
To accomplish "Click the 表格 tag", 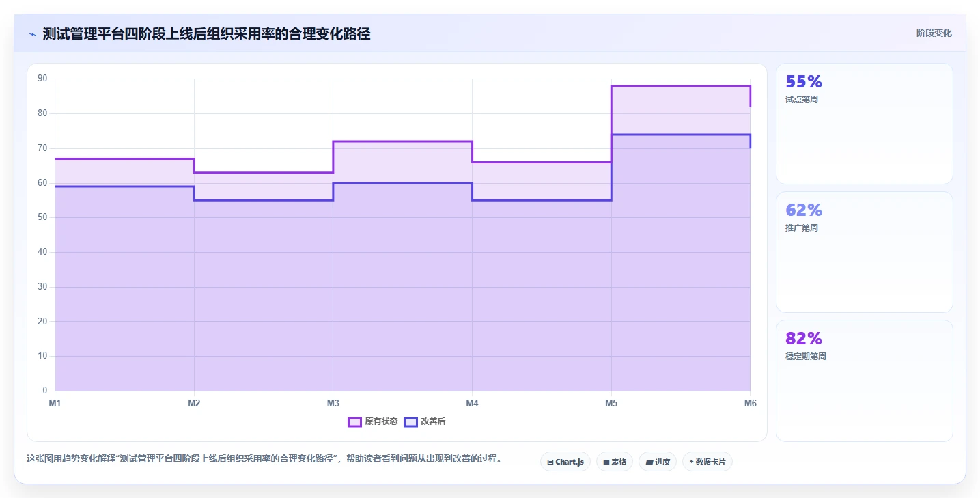I will (x=615, y=462).
